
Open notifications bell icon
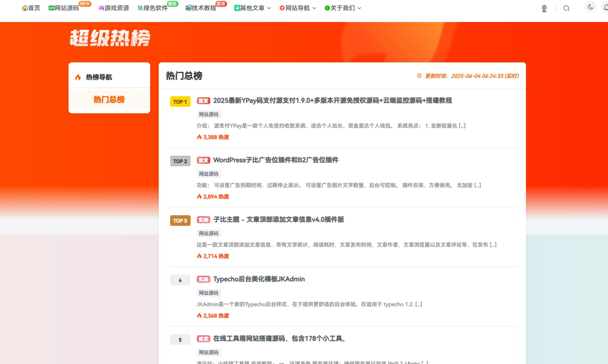606,7
